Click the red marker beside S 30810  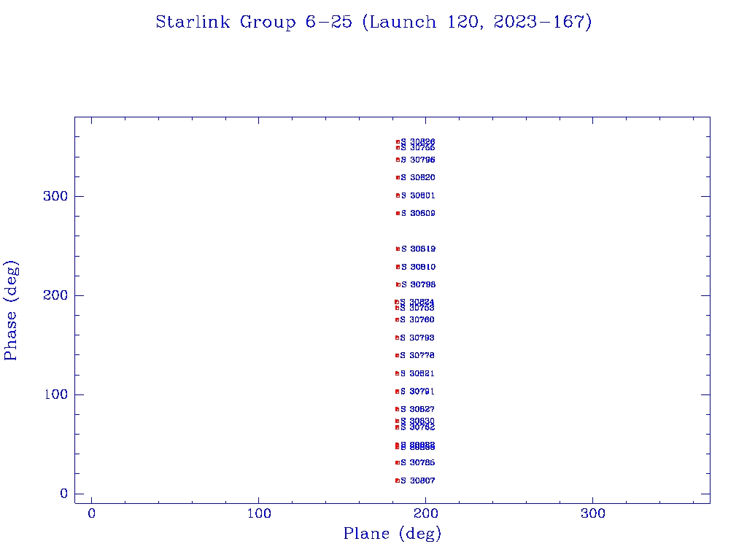tap(398, 267)
